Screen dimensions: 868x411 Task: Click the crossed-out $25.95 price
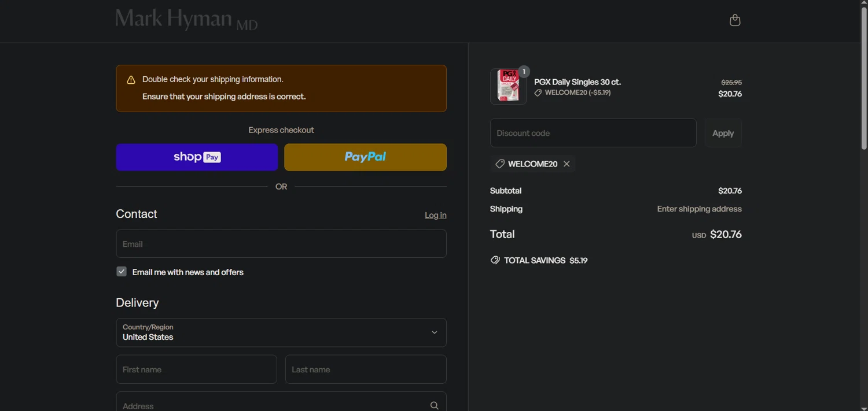[x=731, y=83]
